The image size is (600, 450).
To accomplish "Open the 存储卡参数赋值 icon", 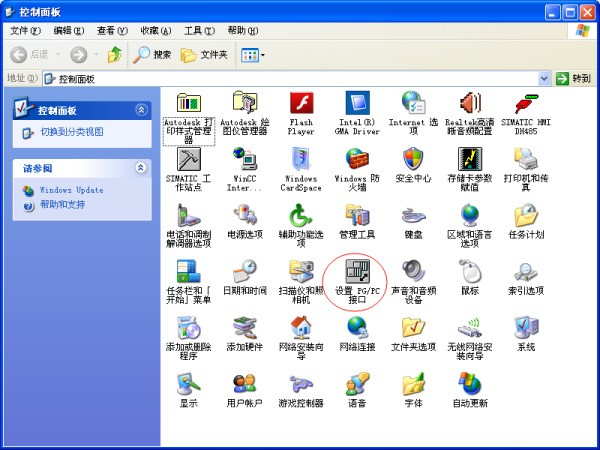I will pos(470,159).
